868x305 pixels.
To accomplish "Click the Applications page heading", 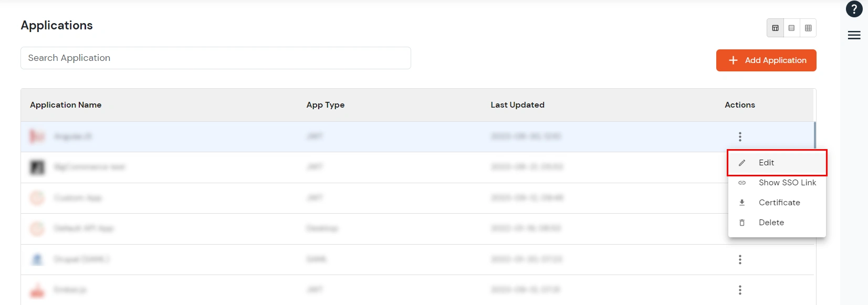I will click(57, 25).
